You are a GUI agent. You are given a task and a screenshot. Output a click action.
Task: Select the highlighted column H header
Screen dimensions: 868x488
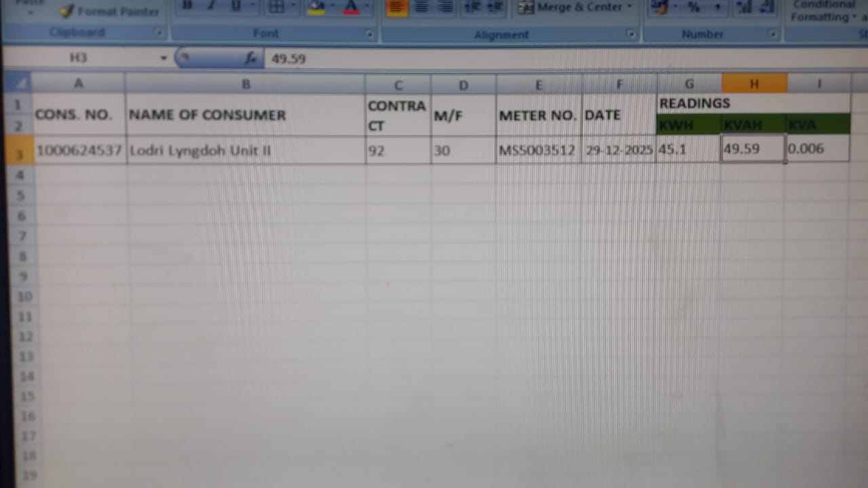754,83
